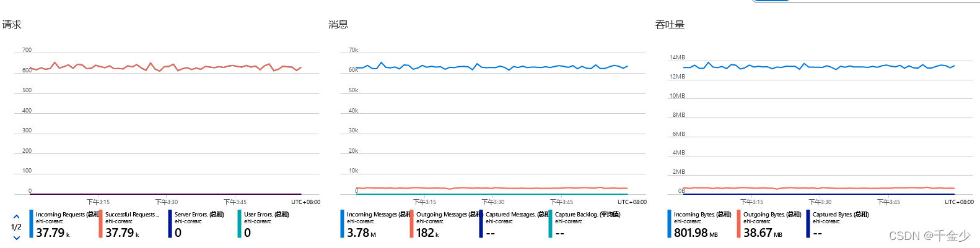The height and width of the screenshot is (248, 980).
Task: Select the Captured Messages legend color bar
Action: coord(481,223)
